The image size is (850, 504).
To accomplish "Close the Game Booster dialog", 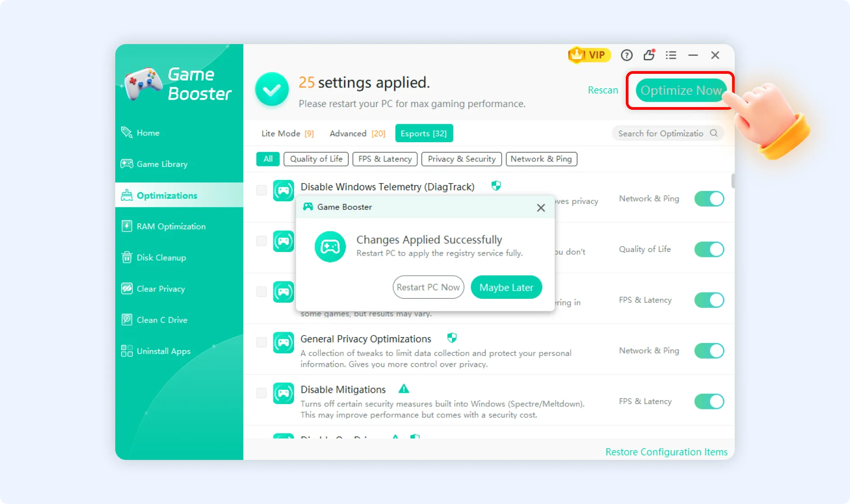I will [541, 207].
